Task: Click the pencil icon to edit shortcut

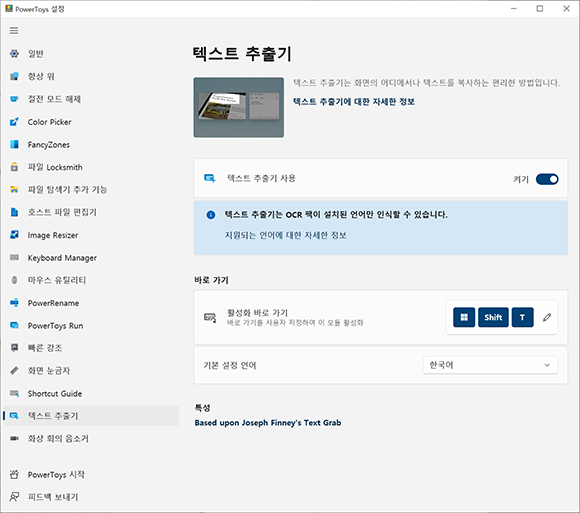Action: [x=547, y=317]
